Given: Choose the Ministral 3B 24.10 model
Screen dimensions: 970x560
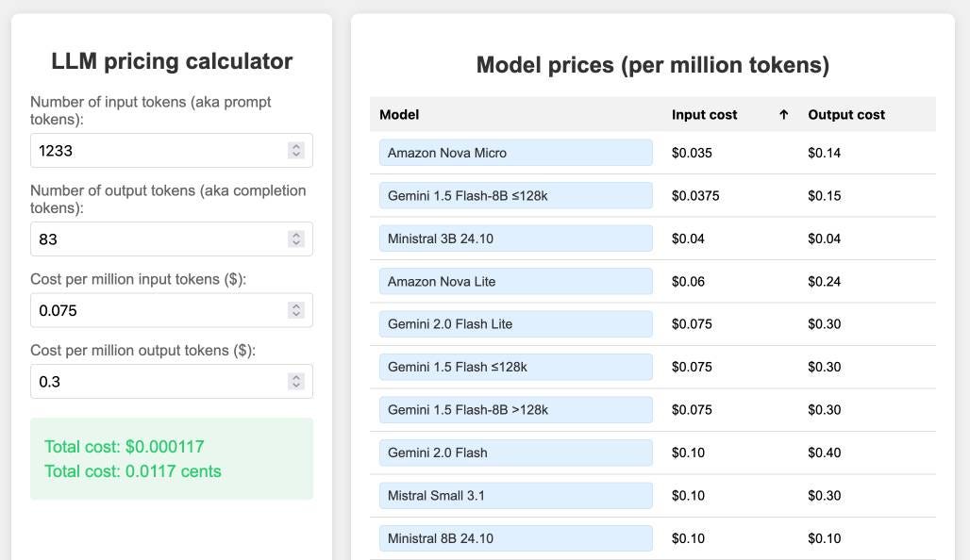Looking at the screenshot, I should point(516,239).
